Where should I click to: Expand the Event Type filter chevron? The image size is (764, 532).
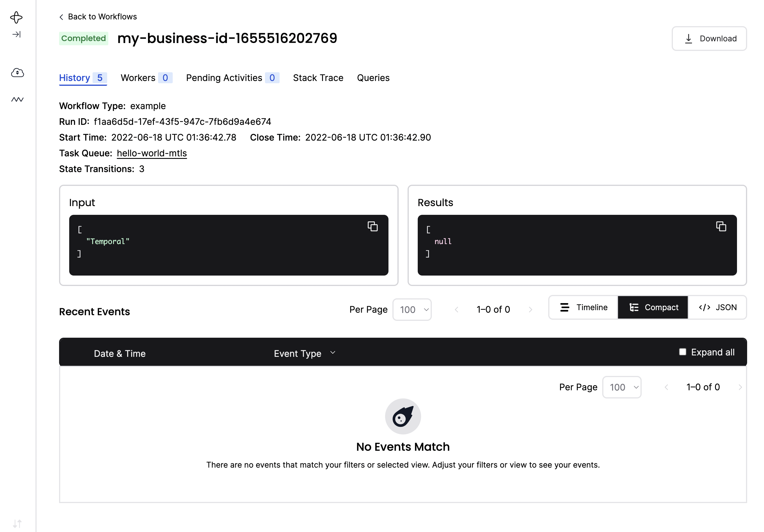point(332,353)
